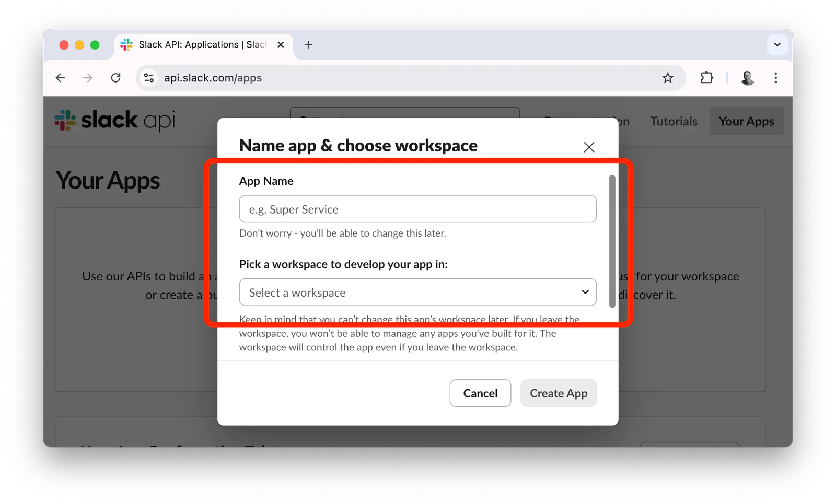This screenshot has width=836, height=504.
Task: Bookmark this page with the star icon
Action: click(668, 78)
